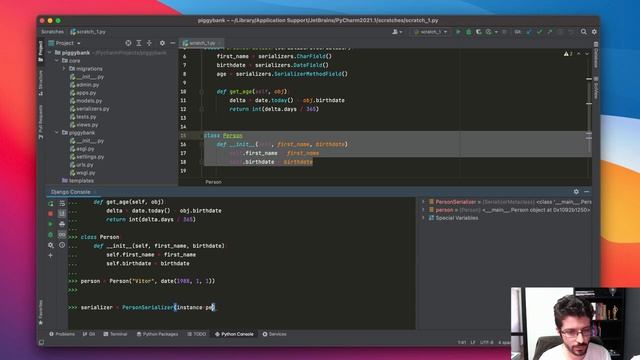
Task: Collapse the core folder
Action: tap(57, 60)
